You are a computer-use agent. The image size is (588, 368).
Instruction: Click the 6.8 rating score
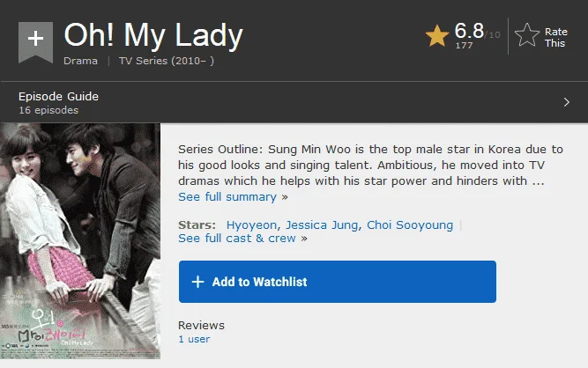point(469,31)
